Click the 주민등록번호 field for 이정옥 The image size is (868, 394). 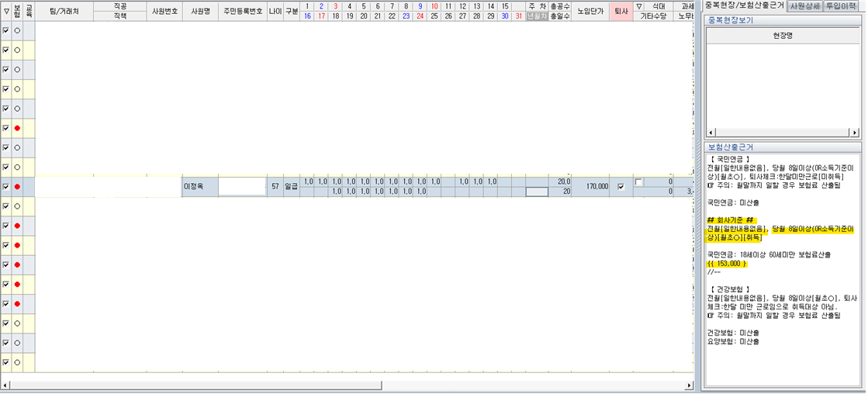242,187
